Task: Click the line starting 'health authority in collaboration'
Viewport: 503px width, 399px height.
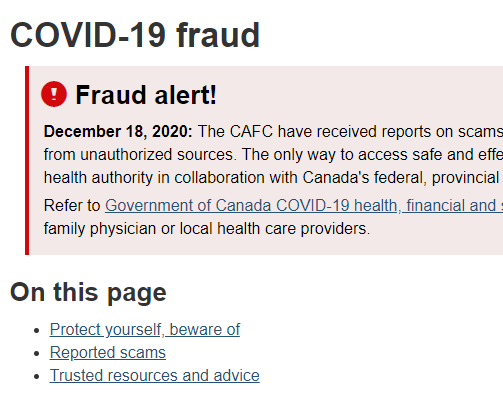Action: pos(273,178)
